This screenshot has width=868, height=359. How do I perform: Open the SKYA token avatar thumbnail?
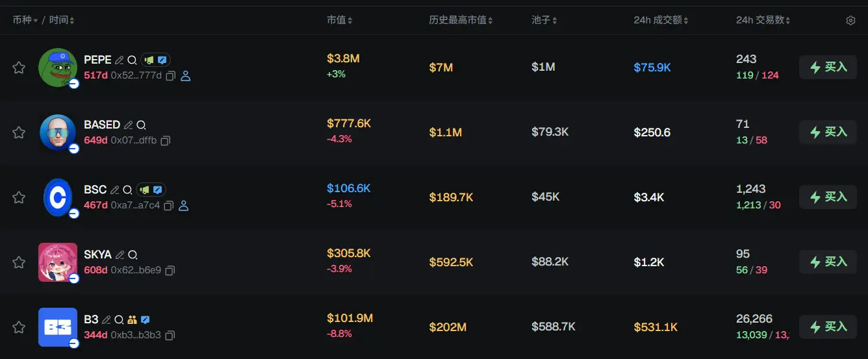[x=57, y=262]
